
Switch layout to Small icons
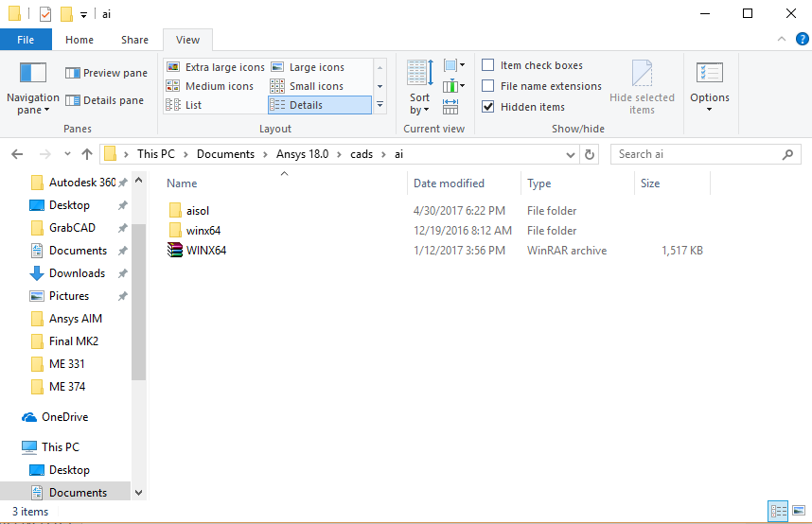(307, 86)
